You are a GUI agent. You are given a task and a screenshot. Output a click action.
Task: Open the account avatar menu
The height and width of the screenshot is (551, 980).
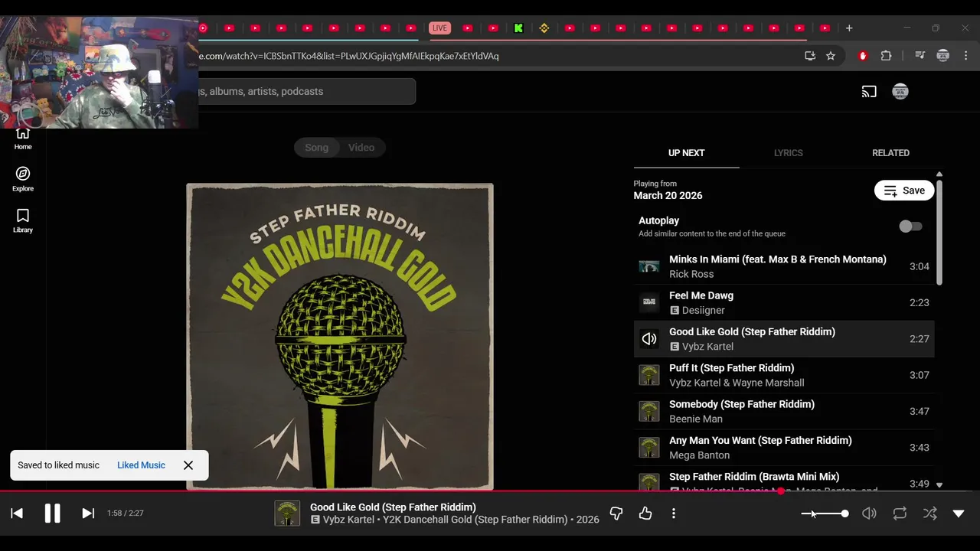[900, 92]
